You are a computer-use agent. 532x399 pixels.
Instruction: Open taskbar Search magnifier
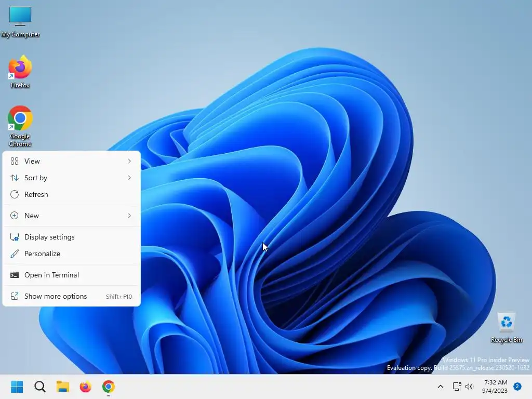pyautogui.click(x=39, y=387)
